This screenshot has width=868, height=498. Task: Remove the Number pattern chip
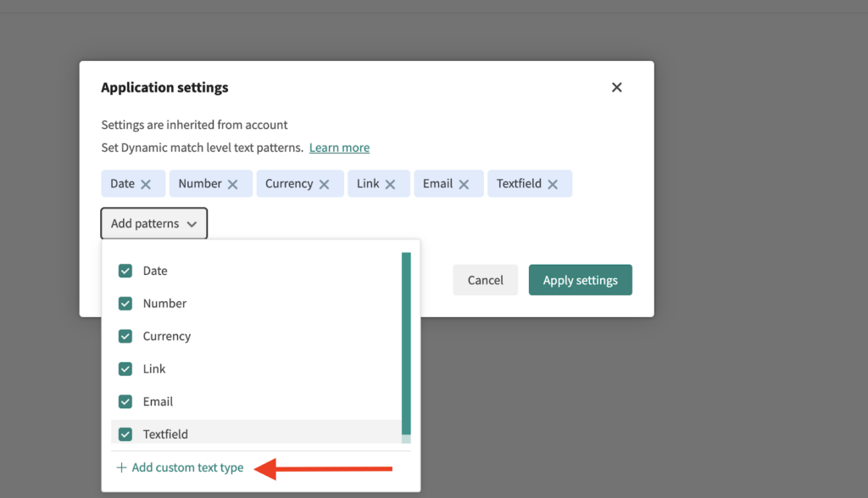tap(233, 184)
